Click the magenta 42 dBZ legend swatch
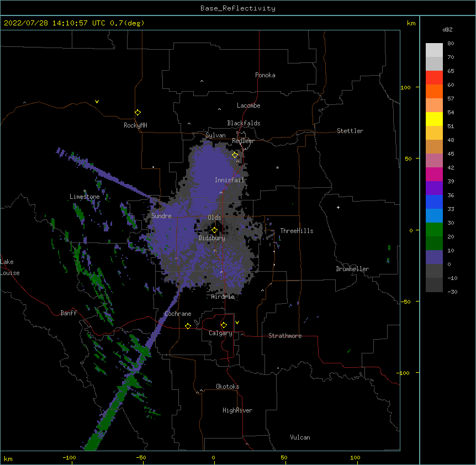Screen dimensions: 476x465 click(x=434, y=174)
